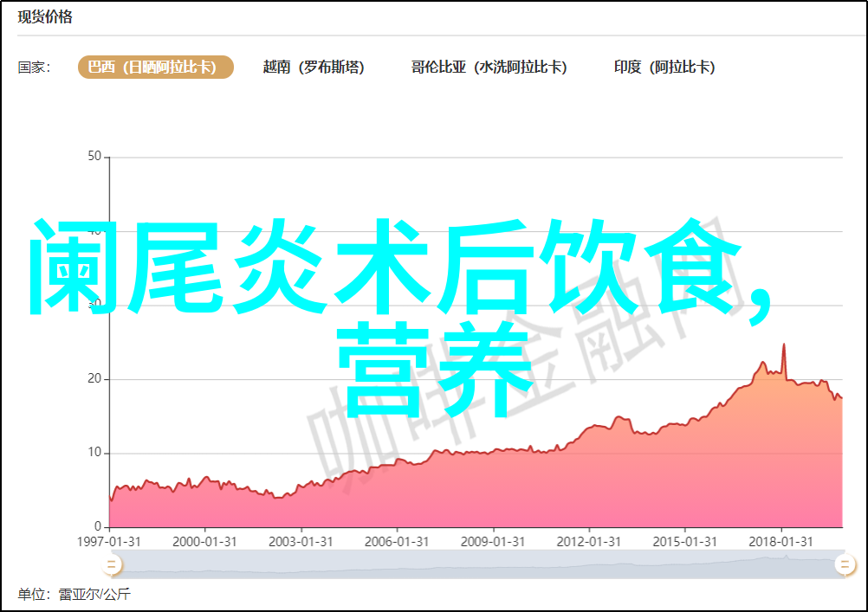Click the 现货价格 panel title
Screen dimensions: 868x612
46,17
